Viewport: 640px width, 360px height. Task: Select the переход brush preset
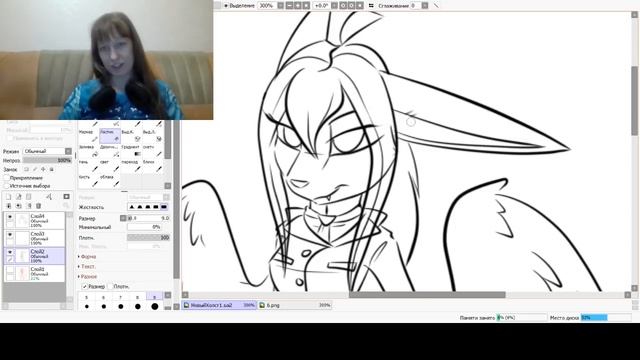131,166
